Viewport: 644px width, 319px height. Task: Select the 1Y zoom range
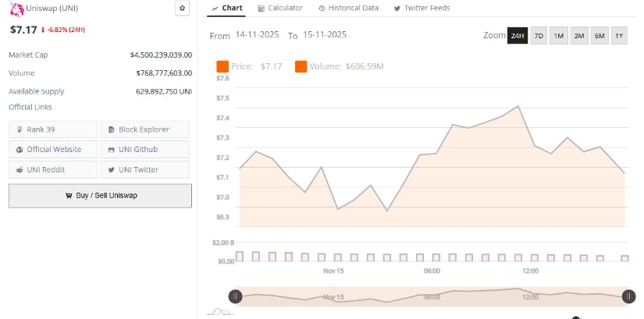pyautogui.click(x=618, y=36)
